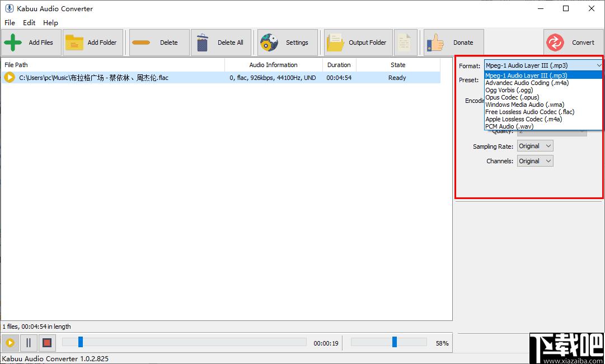The image size is (605, 364).
Task: Click the Donate thumbs-up button
Action: coord(454,42)
